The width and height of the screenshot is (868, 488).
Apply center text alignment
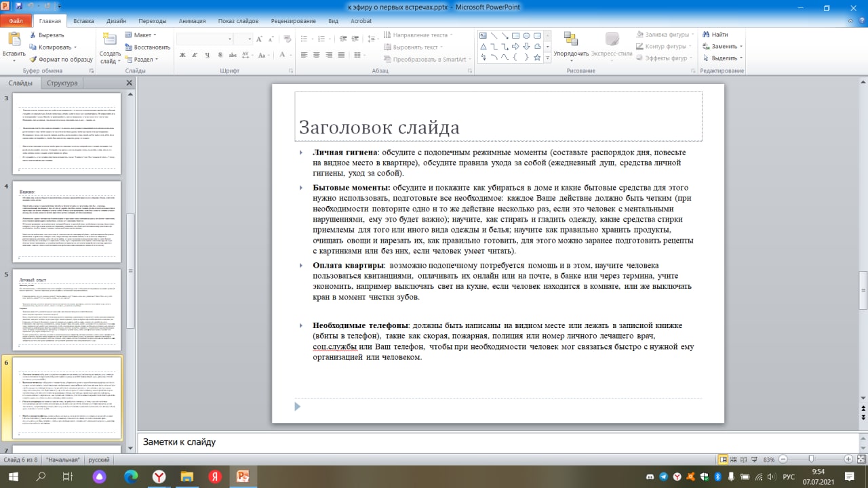[317, 55]
